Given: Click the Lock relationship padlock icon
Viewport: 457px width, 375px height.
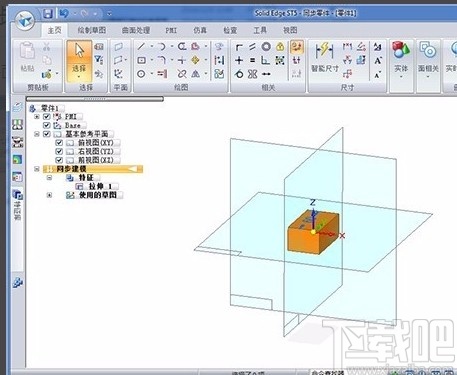Looking at the screenshot, I should 280,47.
